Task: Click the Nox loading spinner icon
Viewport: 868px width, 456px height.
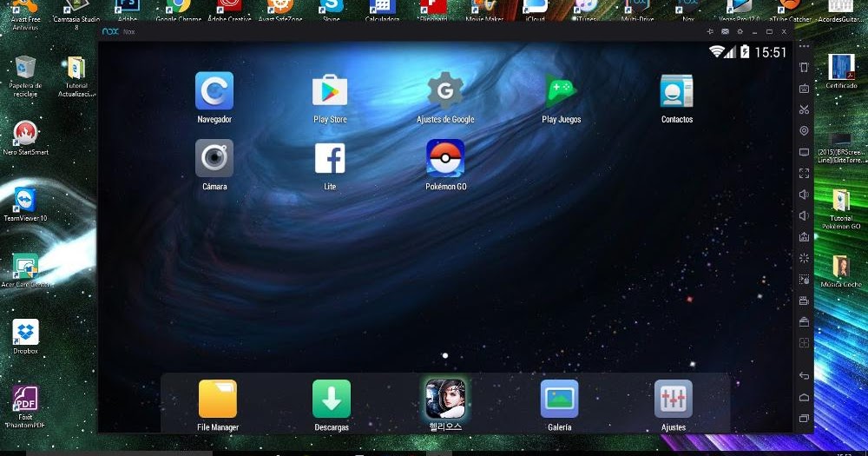Action: [804, 258]
